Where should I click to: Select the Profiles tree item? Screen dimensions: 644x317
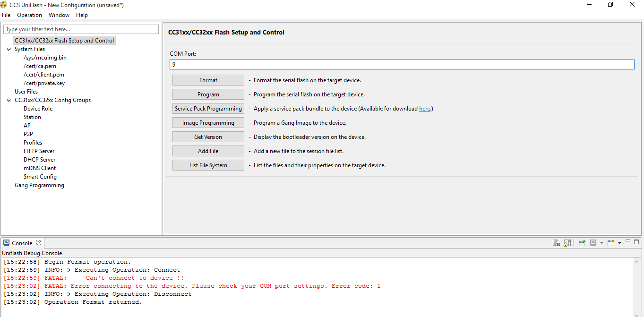33,143
